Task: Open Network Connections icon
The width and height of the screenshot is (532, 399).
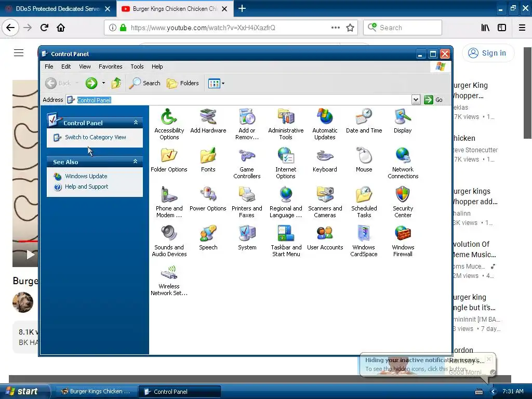Action: 403,163
